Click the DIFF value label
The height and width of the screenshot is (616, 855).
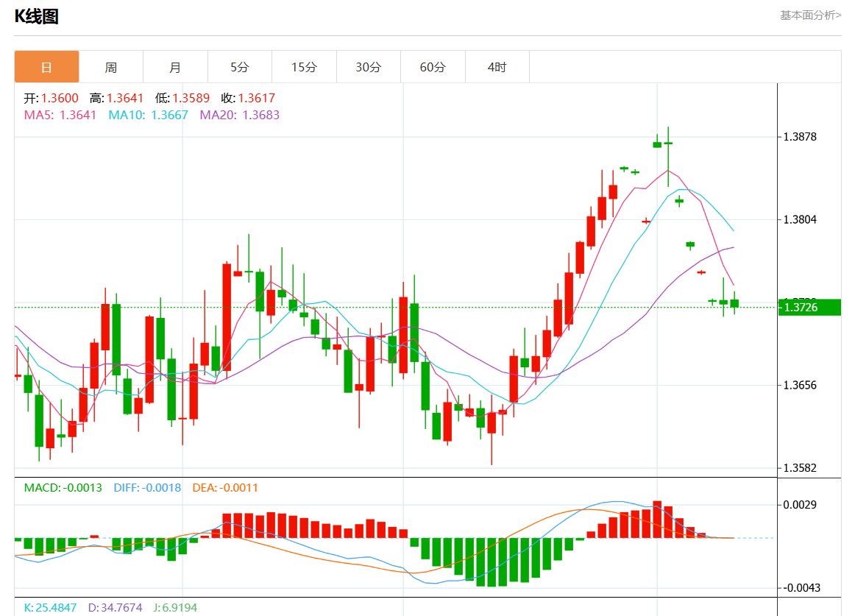pos(147,488)
